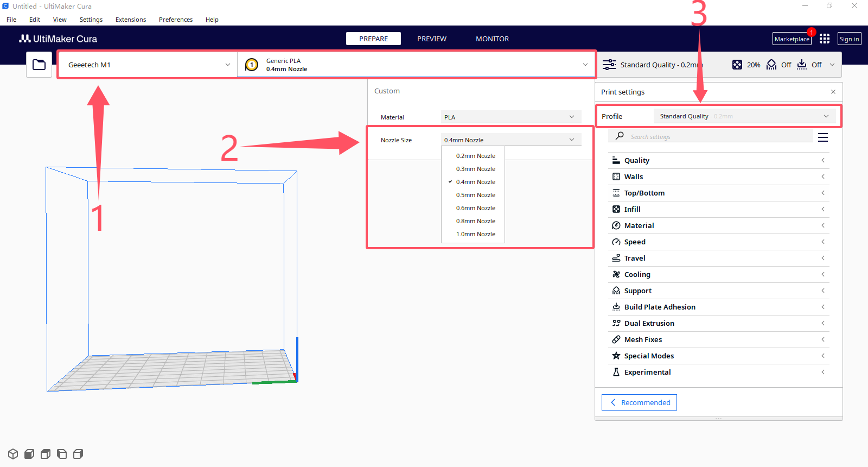Image resolution: width=868 pixels, height=467 pixels.
Task: Click the Sign in button
Action: (850, 39)
